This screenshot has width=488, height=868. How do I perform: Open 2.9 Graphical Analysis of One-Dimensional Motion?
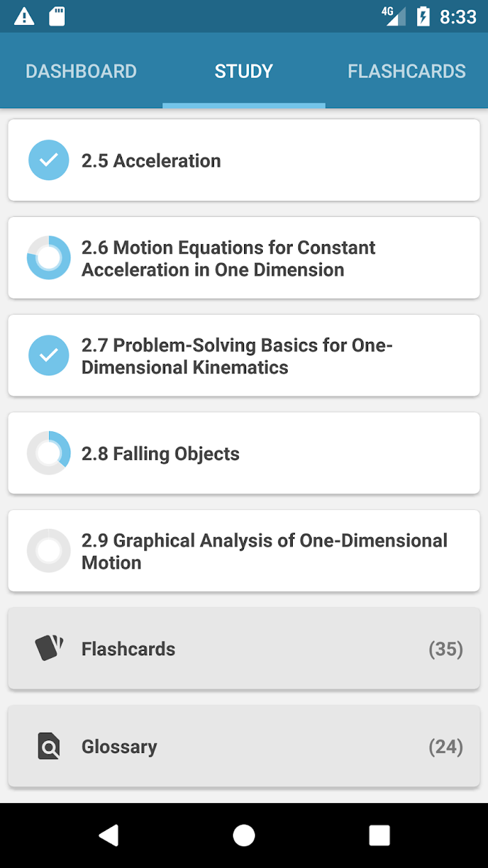click(244, 551)
